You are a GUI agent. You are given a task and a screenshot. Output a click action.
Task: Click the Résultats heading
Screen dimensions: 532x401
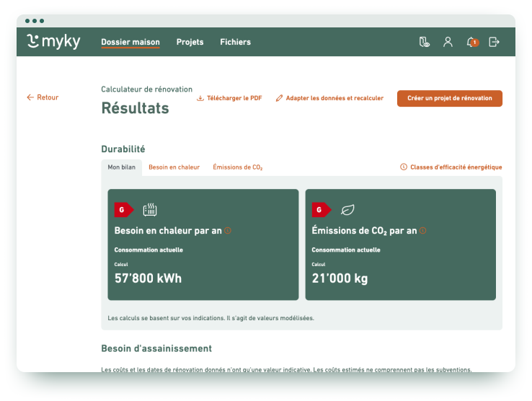(x=135, y=108)
